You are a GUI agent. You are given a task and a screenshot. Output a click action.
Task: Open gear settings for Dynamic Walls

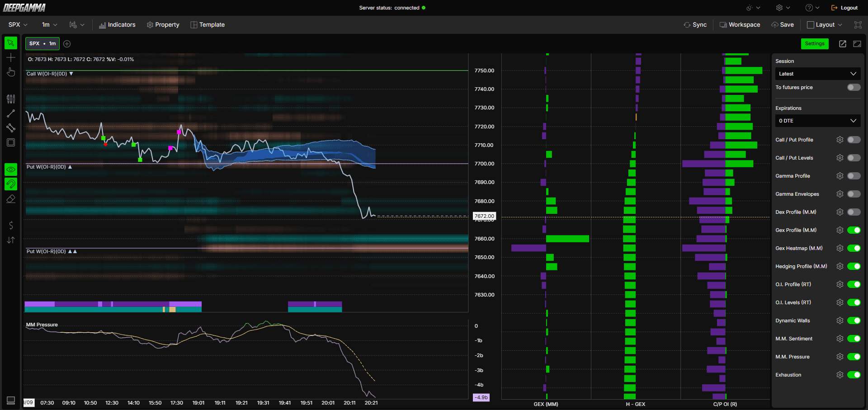click(840, 320)
